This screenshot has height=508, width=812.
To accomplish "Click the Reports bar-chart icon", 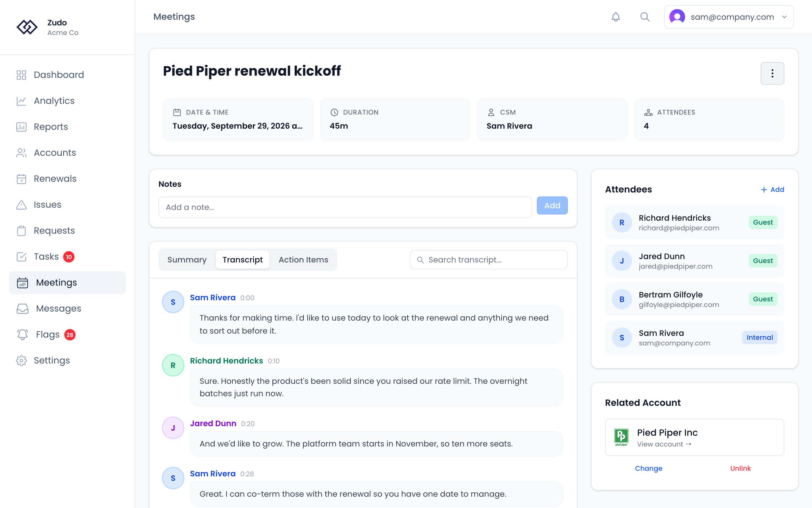I will click(21, 127).
